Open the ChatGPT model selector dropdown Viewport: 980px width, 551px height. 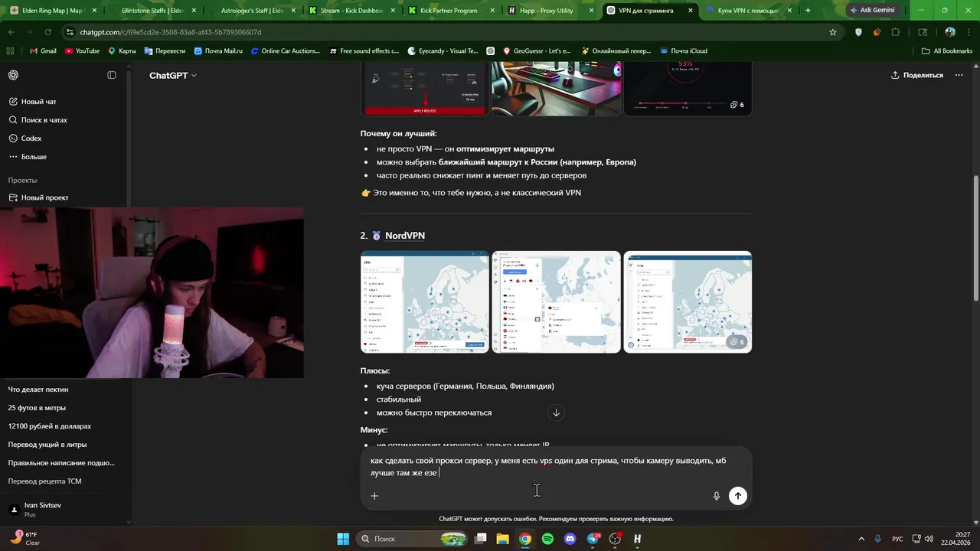coord(173,75)
